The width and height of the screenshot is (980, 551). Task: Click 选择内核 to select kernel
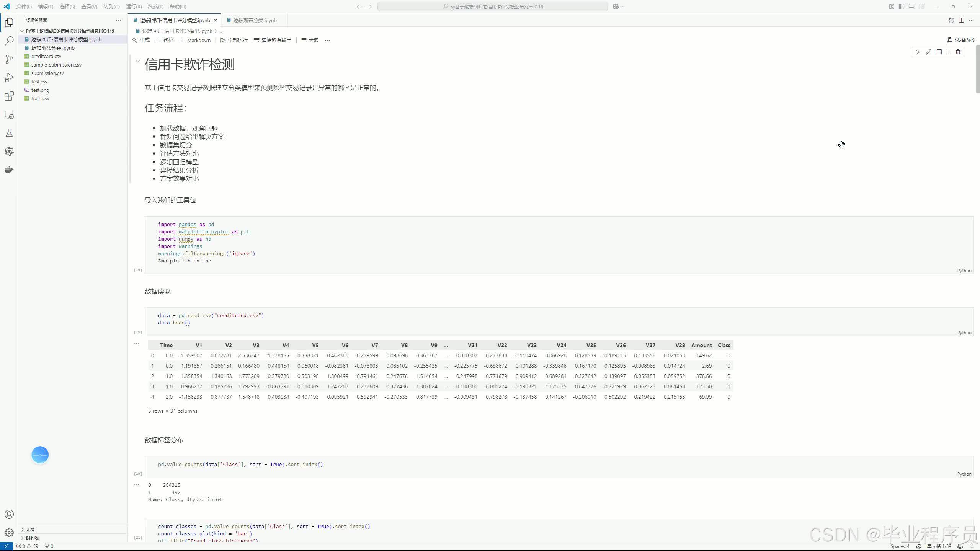tap(961, 40)
